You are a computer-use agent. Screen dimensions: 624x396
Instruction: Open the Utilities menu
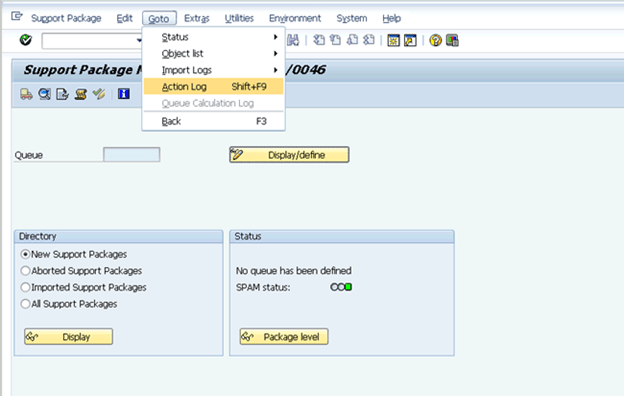239,18
